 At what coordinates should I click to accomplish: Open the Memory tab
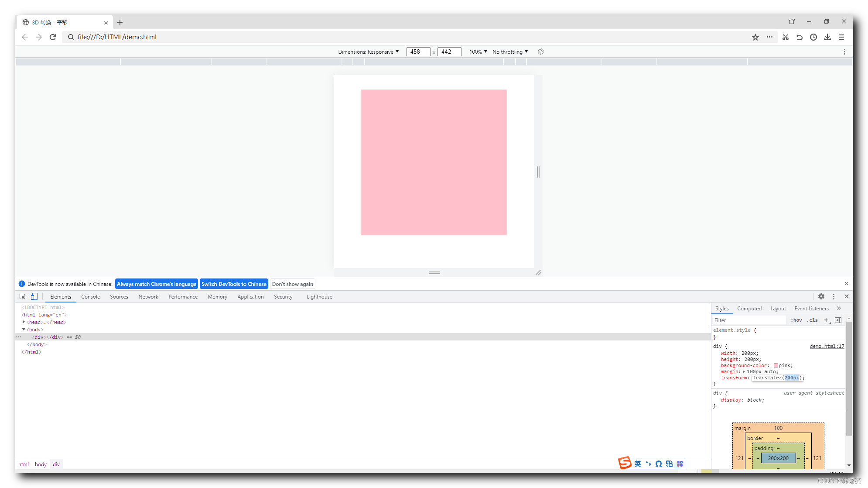pyautogui.click(x=218, y=297)
